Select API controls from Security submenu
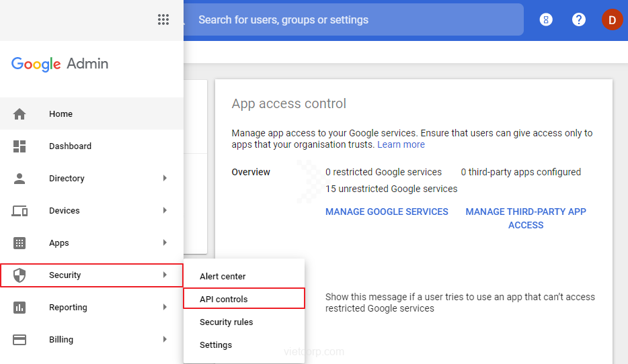 (x=224, y=299)
